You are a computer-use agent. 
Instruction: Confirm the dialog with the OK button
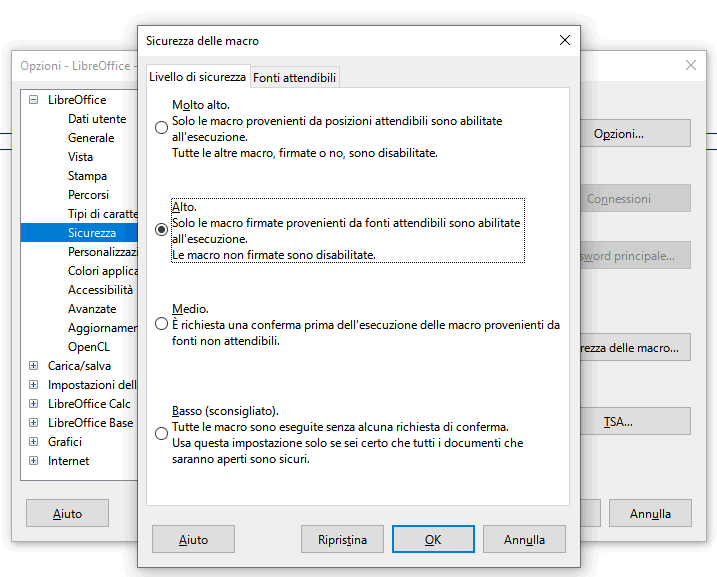(x=432, y=539)
